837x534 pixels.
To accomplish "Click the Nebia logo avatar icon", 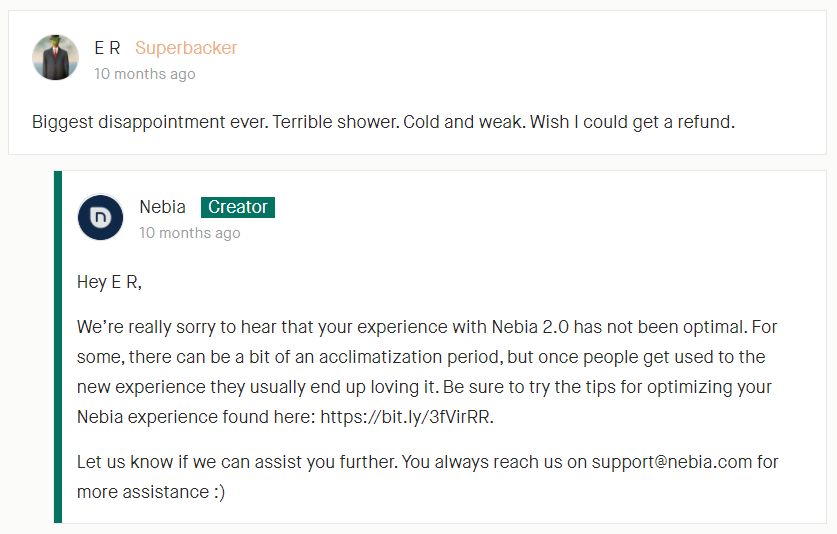I will pos(100,217).
